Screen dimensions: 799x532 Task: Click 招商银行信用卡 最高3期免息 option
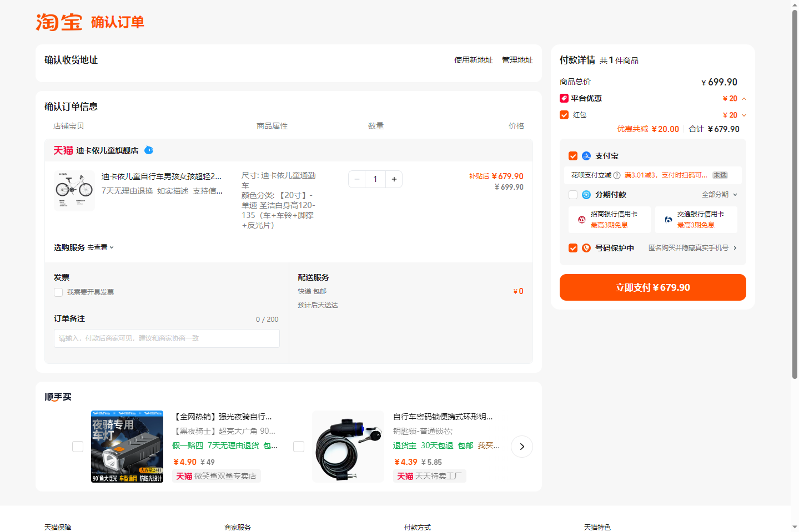tap(610, 220)
